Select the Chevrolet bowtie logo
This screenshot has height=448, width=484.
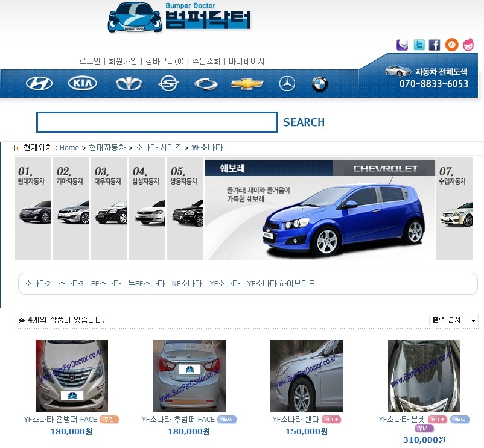coord(247,84)
